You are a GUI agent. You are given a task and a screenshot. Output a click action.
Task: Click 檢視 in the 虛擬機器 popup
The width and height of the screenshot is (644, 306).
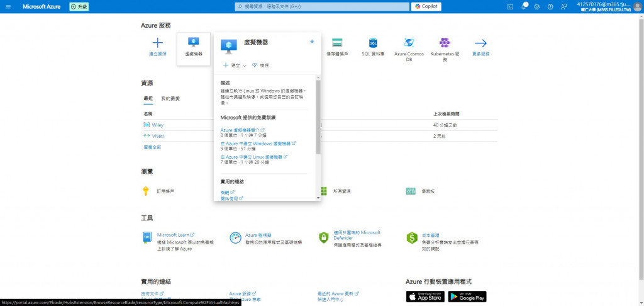(260, 65)
